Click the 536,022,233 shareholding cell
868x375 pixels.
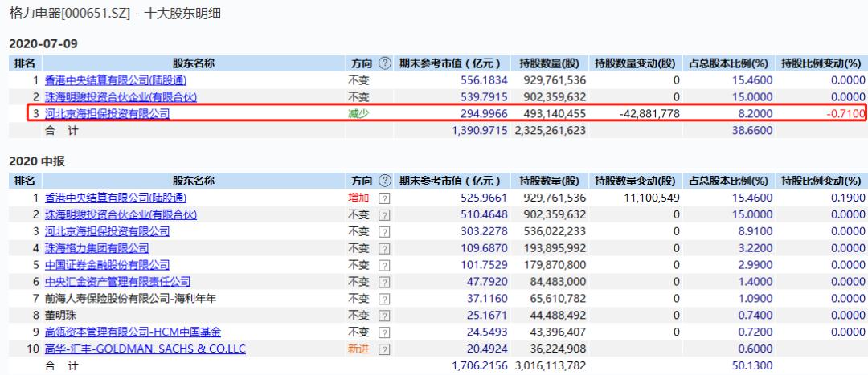click(554, 231)
